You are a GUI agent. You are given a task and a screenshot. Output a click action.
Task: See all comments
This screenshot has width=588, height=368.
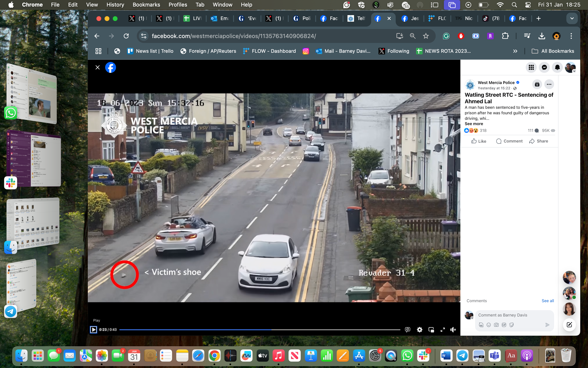pyautogui.click(x=548, y=301)
